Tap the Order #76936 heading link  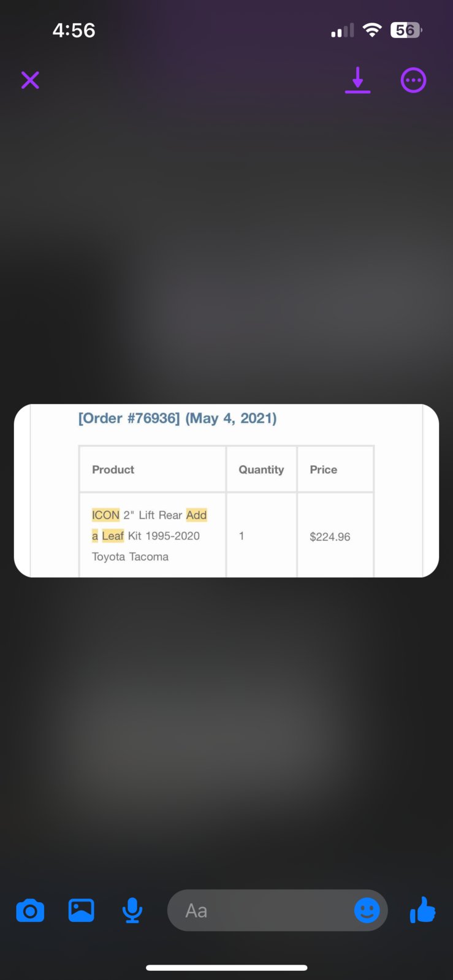177,418
